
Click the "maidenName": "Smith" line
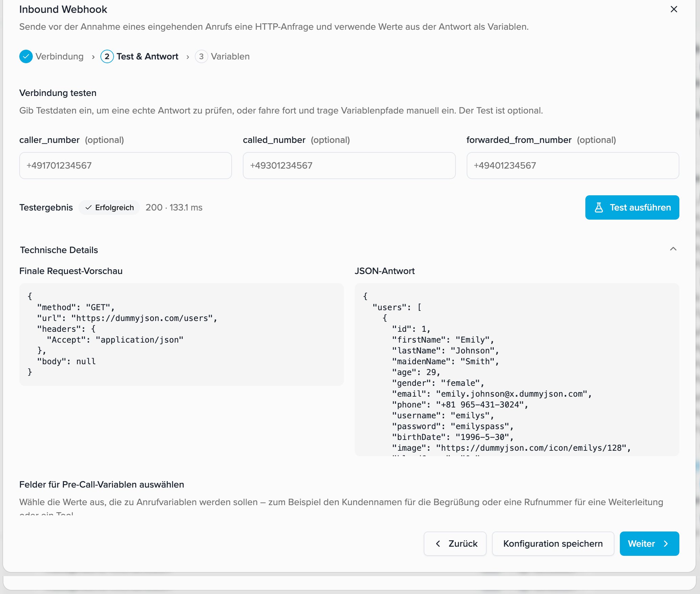445,362
